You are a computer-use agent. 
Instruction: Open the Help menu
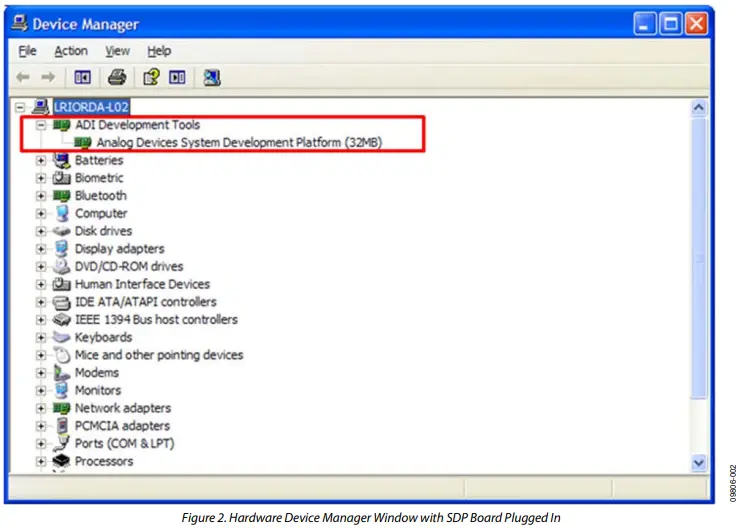159,51
